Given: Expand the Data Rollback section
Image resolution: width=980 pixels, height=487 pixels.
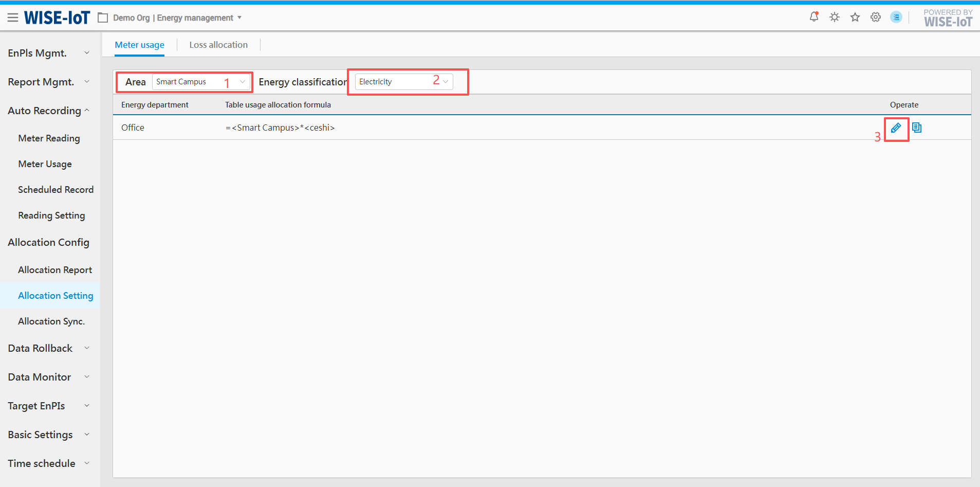Looking at the screenshot, I should pyautogui.click(x=49, y=348).
